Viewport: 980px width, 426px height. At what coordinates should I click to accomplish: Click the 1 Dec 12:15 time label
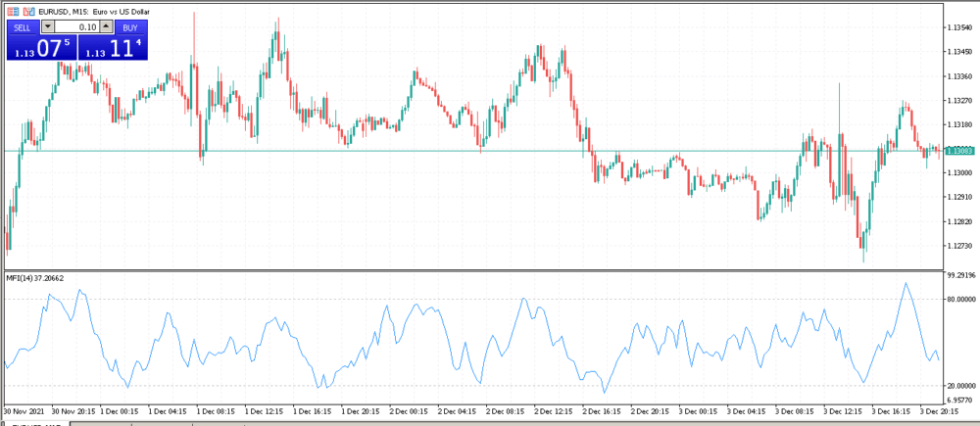(x=265, y=411)
